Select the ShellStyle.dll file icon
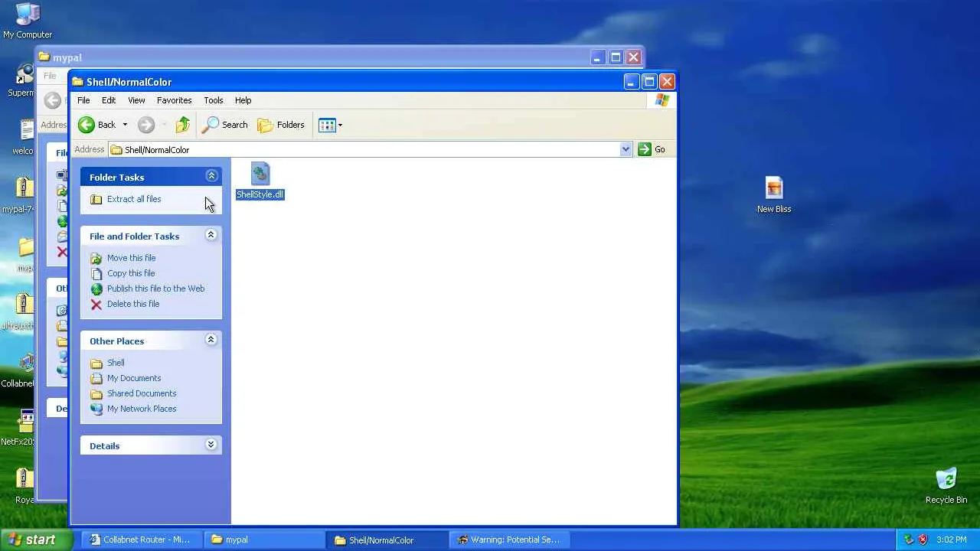This screenshot has width=980, height=551. point(260,174)
